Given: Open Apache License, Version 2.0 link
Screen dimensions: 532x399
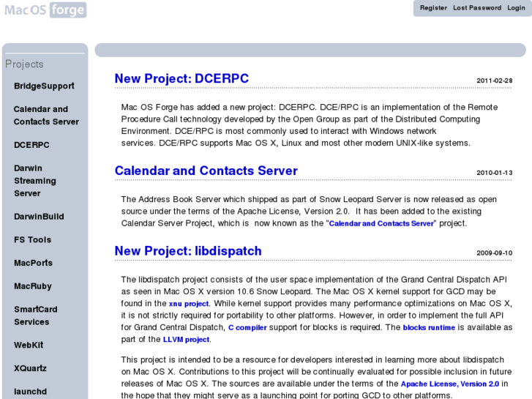Looking at the screenshot, I should pos(450,384).
